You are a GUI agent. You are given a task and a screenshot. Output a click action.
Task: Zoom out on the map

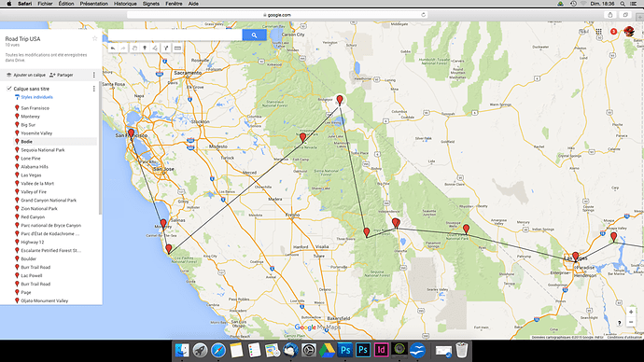pos(631,322)
